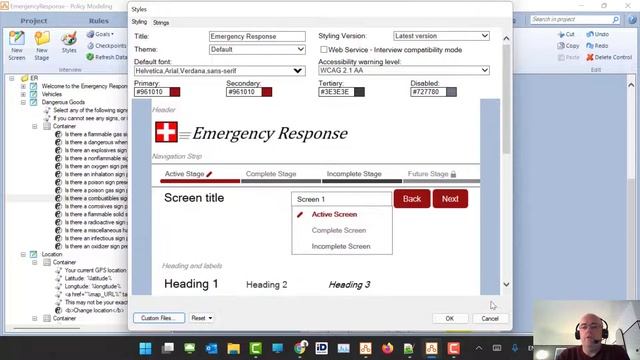The width and height of the screenshot is (640, 360).
Task: Click Redo in the ribbon
Action: coord(597,46)
